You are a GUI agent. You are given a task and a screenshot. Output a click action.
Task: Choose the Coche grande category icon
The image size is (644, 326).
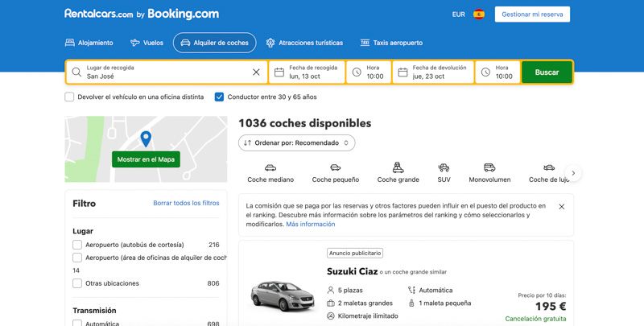398,167
